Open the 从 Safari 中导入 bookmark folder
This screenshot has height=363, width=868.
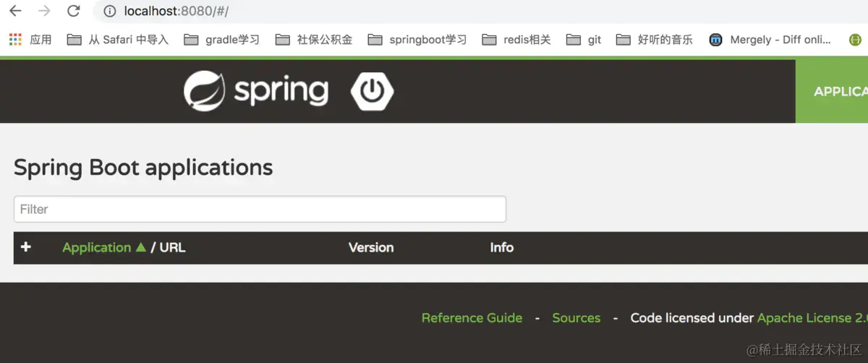118,40
